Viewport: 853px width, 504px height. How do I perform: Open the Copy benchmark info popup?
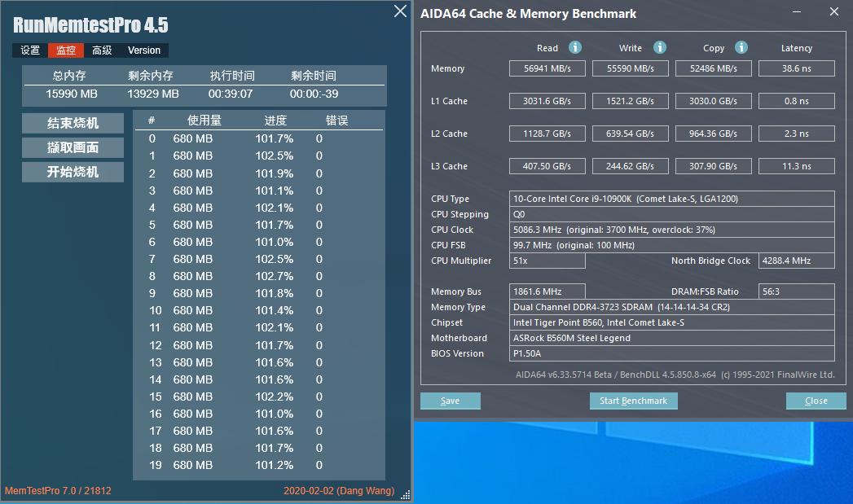741,47
